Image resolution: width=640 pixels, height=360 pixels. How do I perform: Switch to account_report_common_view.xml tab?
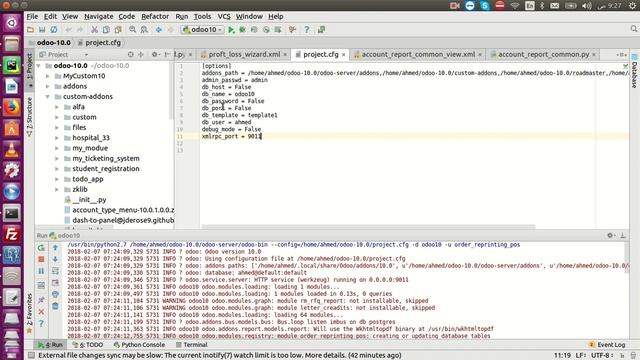(x=418, y=54)
